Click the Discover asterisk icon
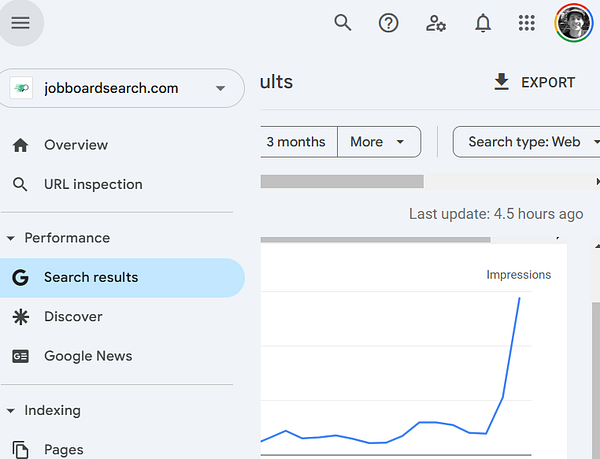Image resolution: width=600 pixels, height=459 pixels. coord(20,317)
